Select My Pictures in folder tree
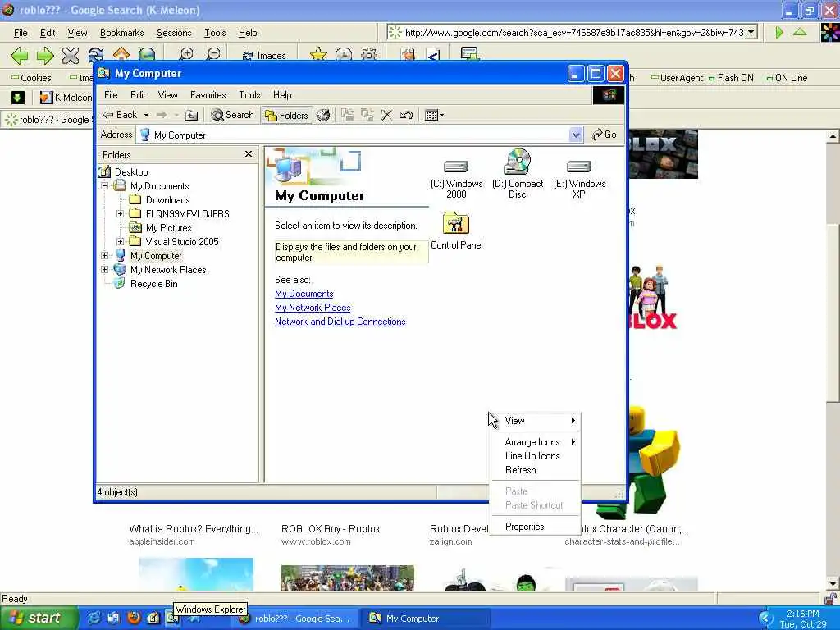The height and width of the screenshot is (630, 840). pyautogui.click(x=168, y=228)
